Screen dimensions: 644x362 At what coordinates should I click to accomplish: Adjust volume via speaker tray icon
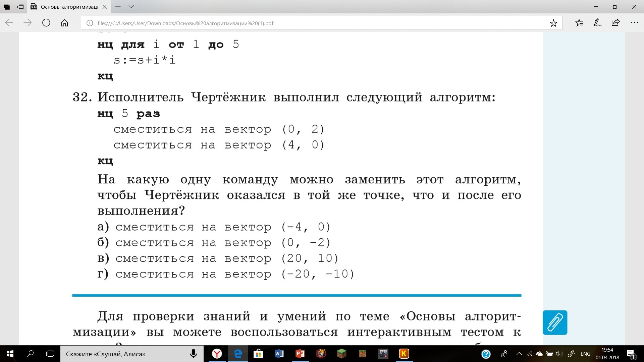(559, 354)
